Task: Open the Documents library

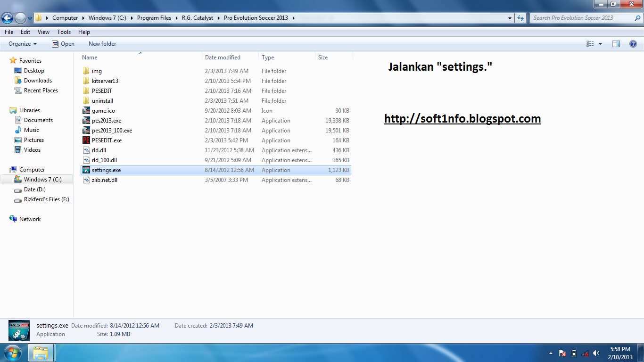Action: pos(38,120)
